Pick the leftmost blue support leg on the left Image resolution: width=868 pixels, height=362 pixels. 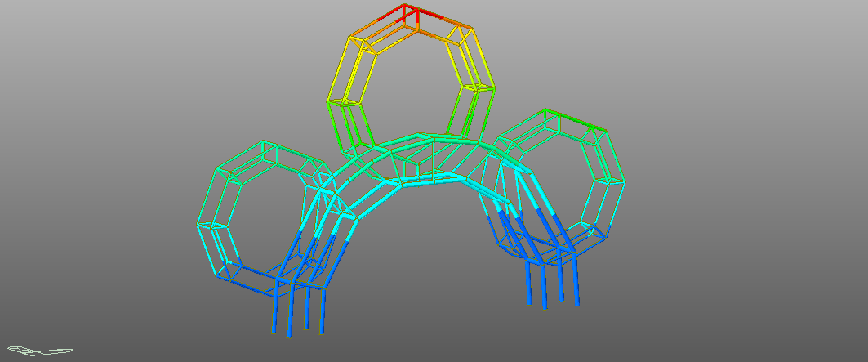point(274,312)
